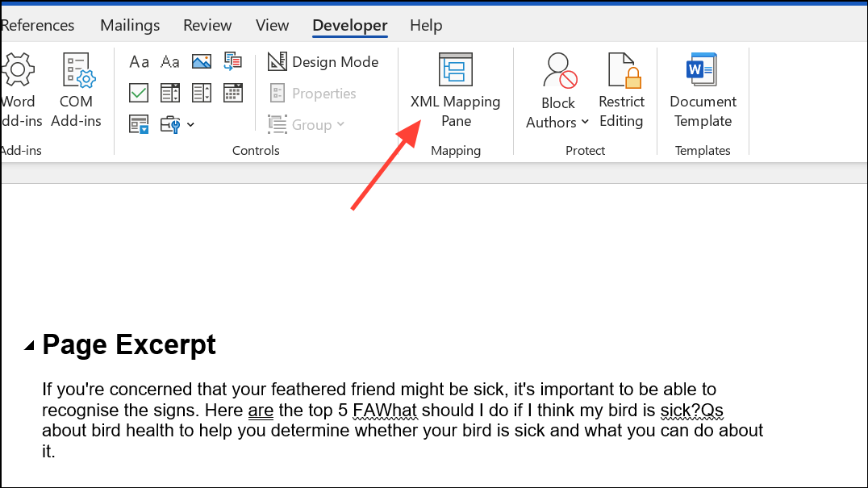Click the grayed-out Group button
The width and height of the screenshot is (868, 488).
307,123
